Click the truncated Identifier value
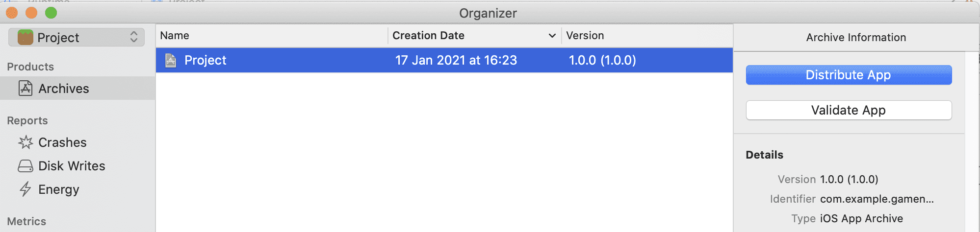980x232 pixels. tap(877, 199)
